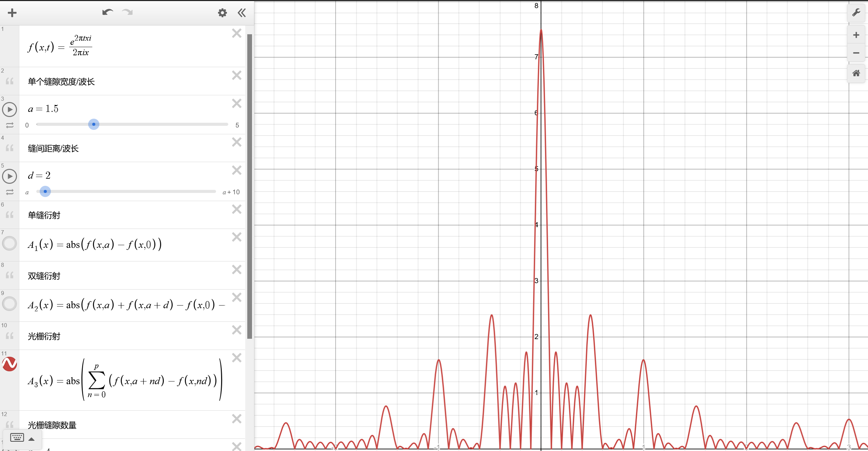This screenshot has width=868, height=451.
Task: Open the expression list settings gear
Action: pos(222,13)
